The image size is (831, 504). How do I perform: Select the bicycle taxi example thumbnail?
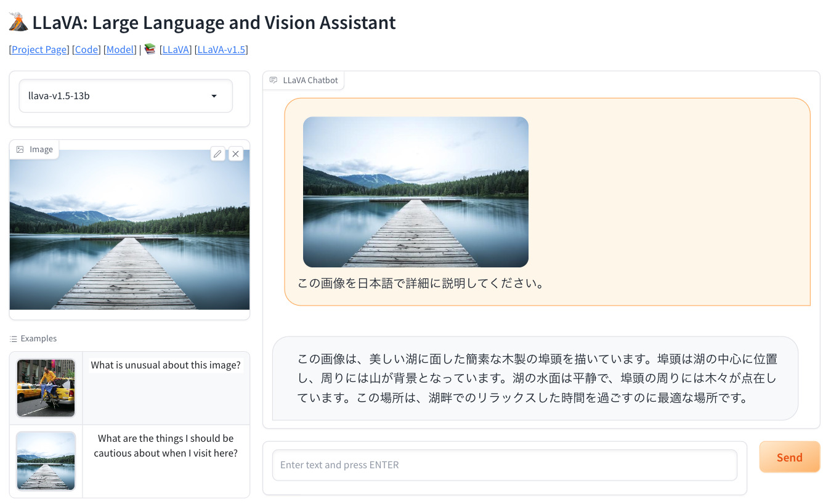(x=46, y=388)
